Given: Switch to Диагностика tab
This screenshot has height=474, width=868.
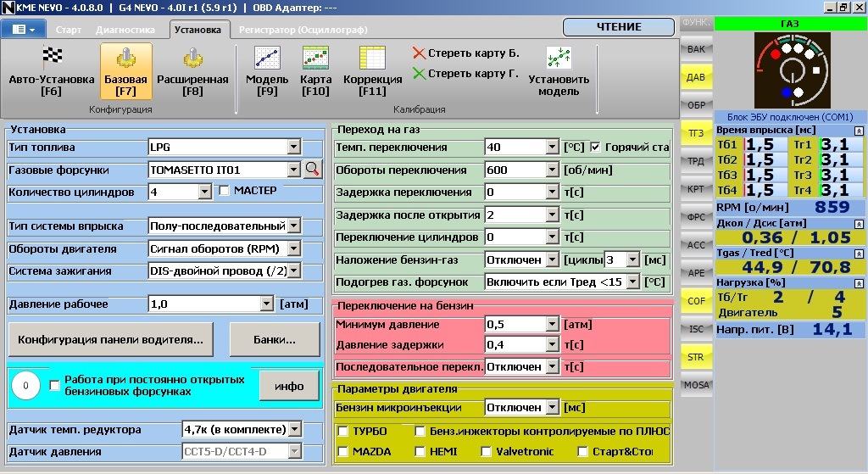Looking at the screenshot, I should [x=125, y=30].
